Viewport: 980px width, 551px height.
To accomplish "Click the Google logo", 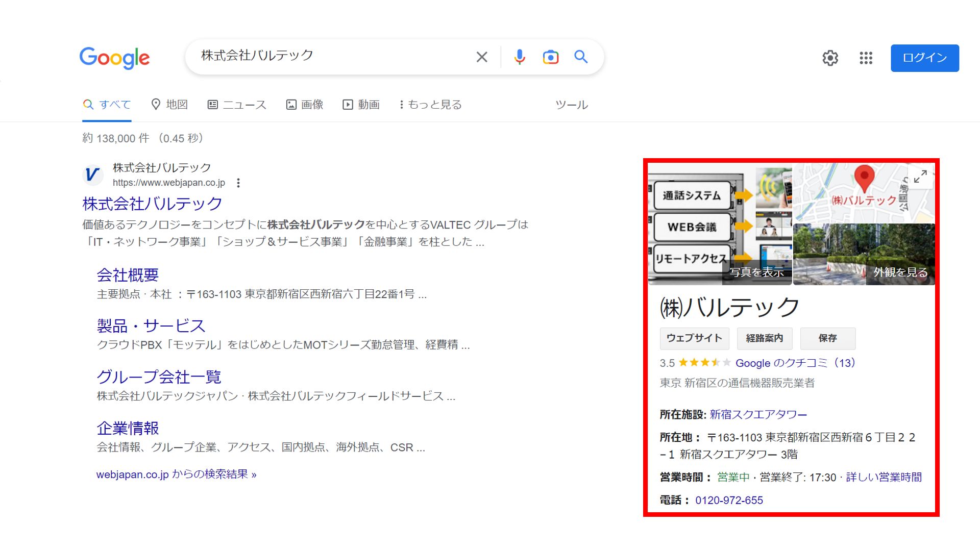I will pos(114,58).
